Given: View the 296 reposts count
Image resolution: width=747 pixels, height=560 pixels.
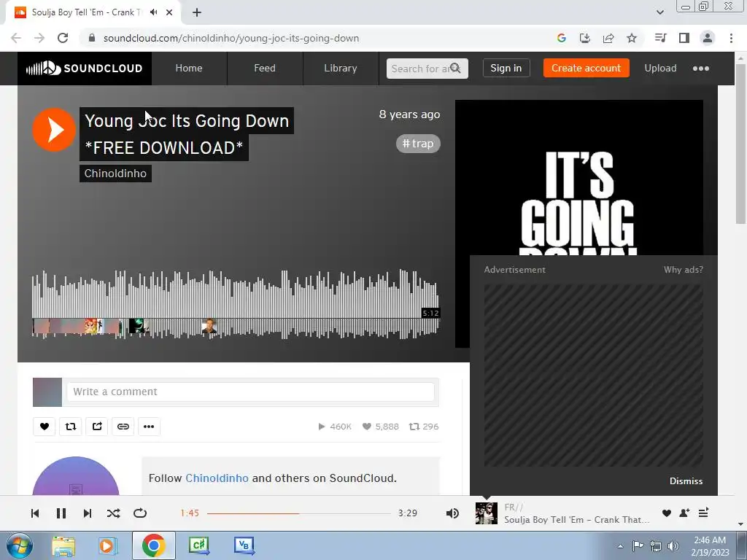Looking at the screenshot, I should pyautogui.click(x=424, y=427).
